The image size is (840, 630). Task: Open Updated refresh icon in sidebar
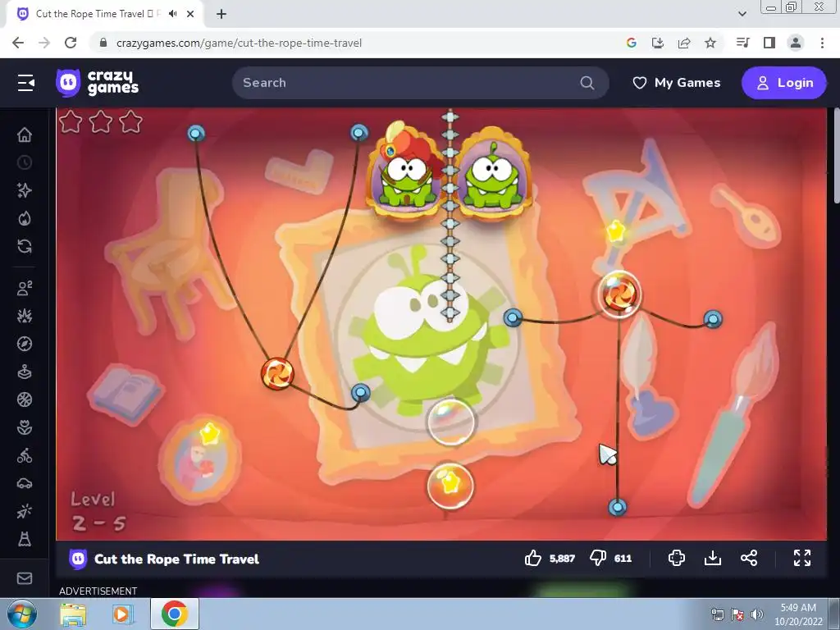coord(25,246)
